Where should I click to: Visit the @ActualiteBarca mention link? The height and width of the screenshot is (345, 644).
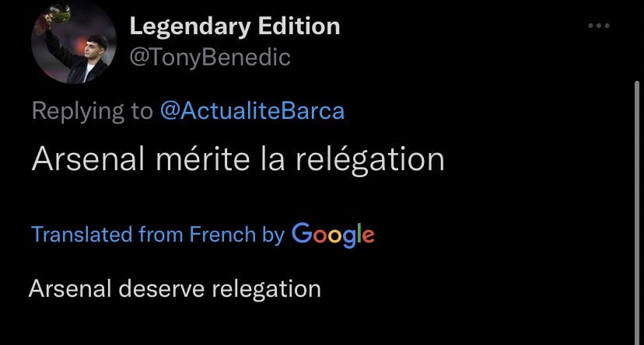point(251,111)
